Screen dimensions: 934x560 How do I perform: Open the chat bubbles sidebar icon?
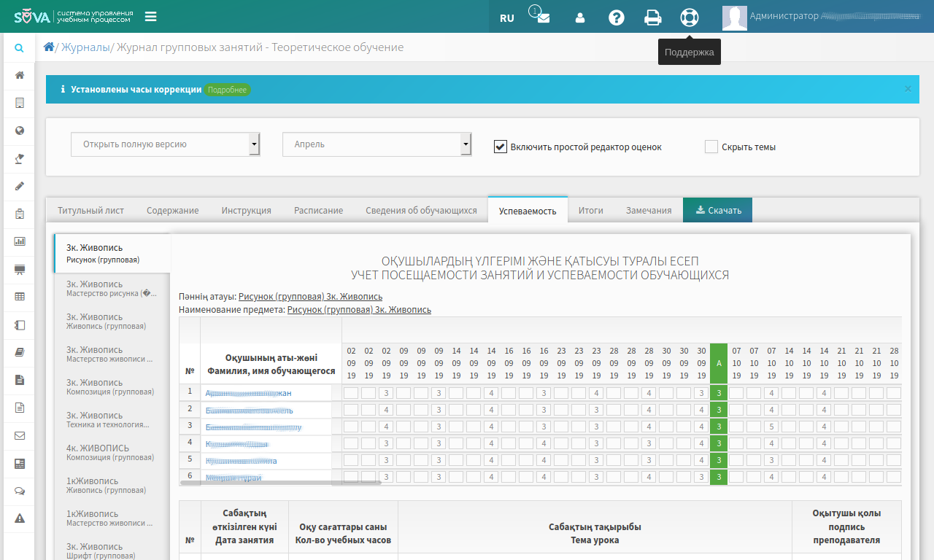tap(20, 491)
